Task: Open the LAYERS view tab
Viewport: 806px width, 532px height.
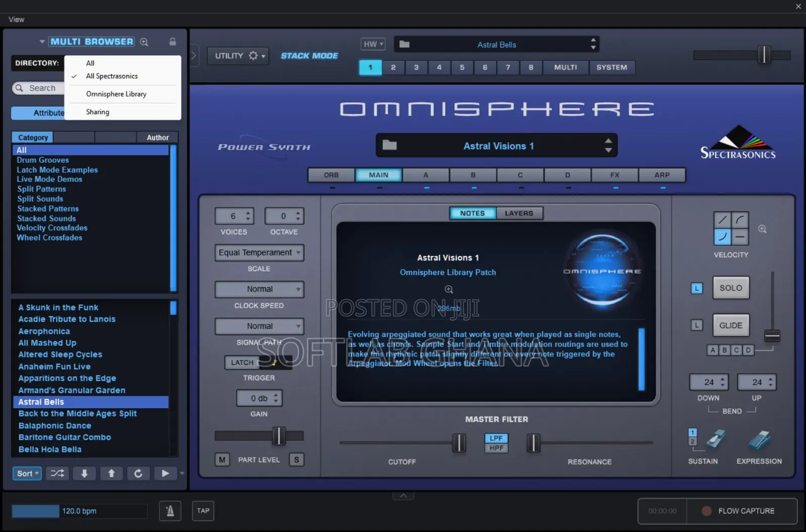Action: [519, 213]
